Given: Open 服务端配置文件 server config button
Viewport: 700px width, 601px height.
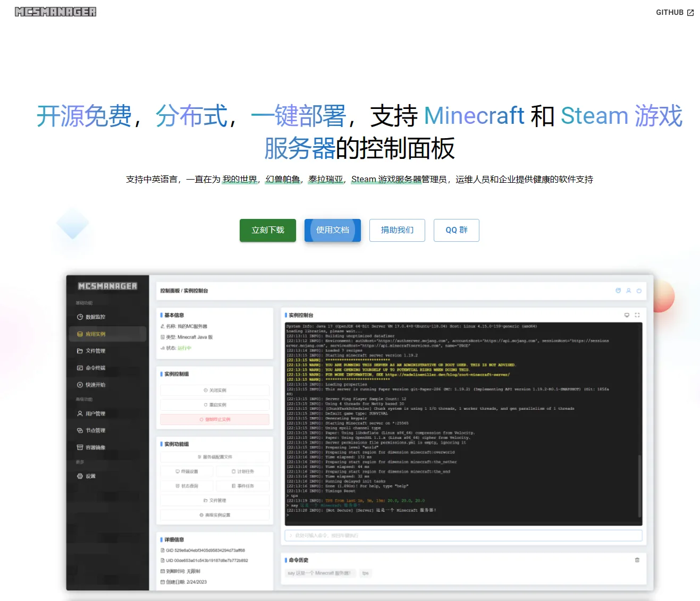Looking at the screenshot, I should tap(215, 457).
